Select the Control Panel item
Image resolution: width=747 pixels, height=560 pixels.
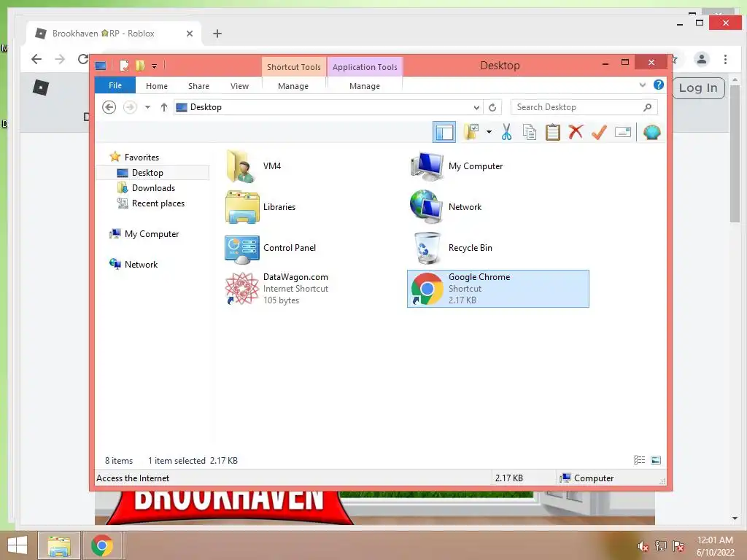pyautogui.click(x=271, y=248)
